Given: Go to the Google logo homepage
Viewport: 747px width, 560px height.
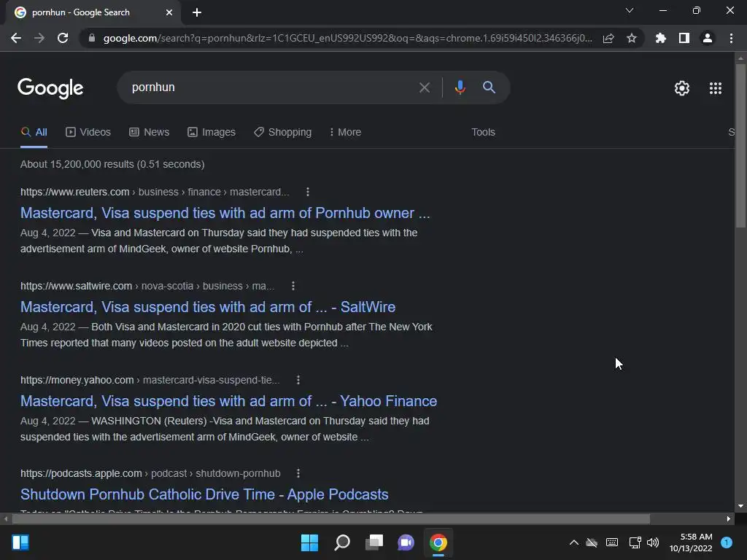Looking at the screenshot, I should point(50,88).
